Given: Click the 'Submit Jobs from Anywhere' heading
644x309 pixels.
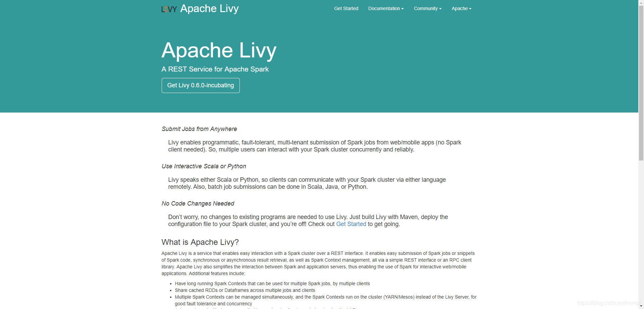Looking at the screenshot, I should click(x=199, y=129).
